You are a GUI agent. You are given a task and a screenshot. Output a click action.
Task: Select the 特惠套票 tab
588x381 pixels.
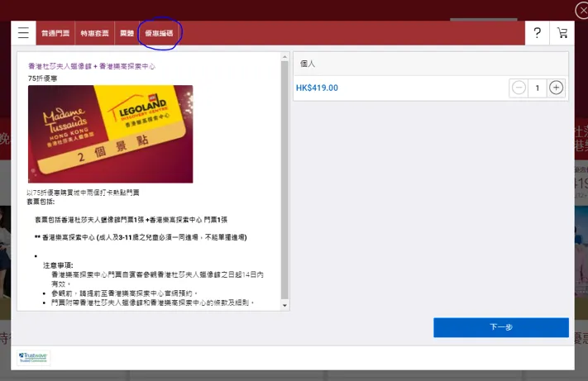click(x=95, y=33)
